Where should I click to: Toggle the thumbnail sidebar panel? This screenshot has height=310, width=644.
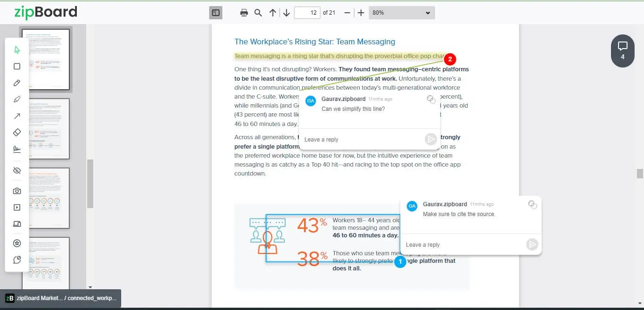pyautogui.click(x=215, y=13)
